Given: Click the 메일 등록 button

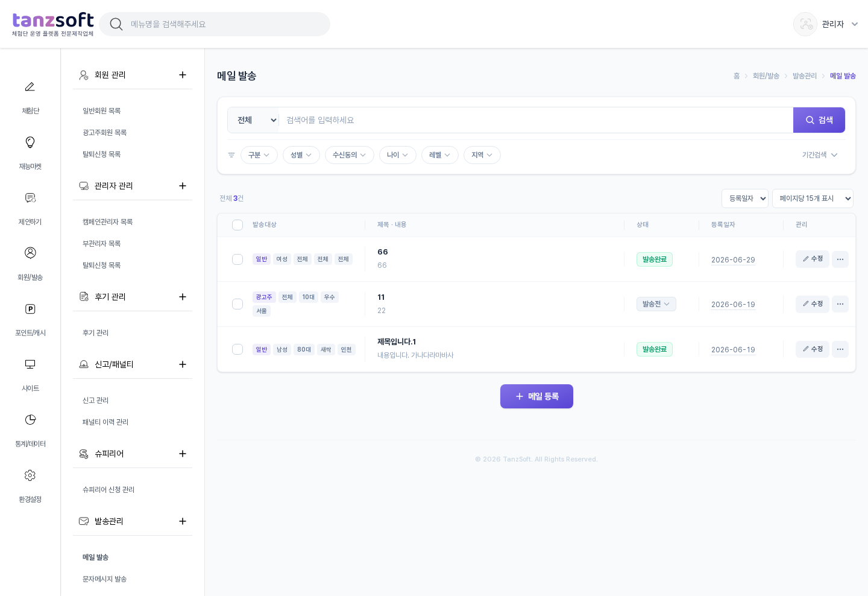Looking at the screenshot, I should pyautogui.click(x=536, y=396).
